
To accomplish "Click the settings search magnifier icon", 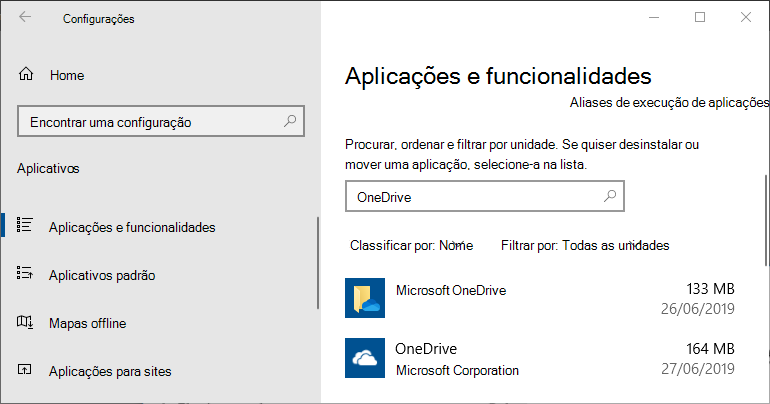I will coord(290,121).
